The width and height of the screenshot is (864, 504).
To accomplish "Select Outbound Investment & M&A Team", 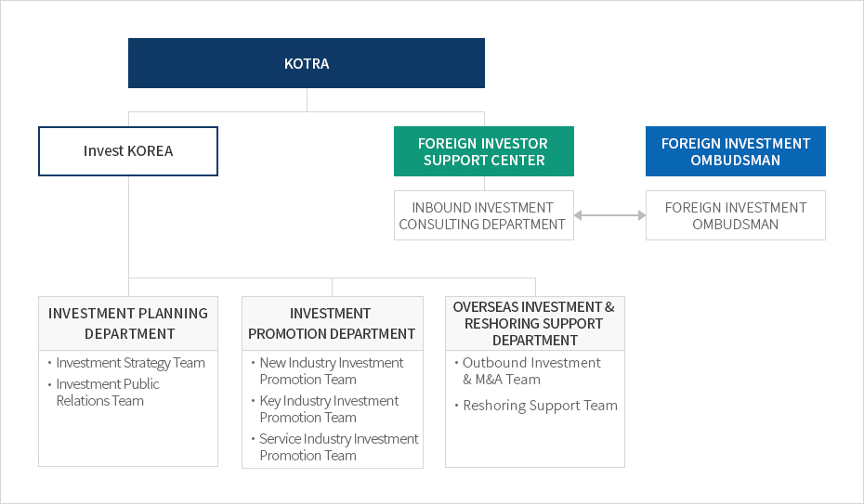I will pyautogui.click(x=530, y=371).
